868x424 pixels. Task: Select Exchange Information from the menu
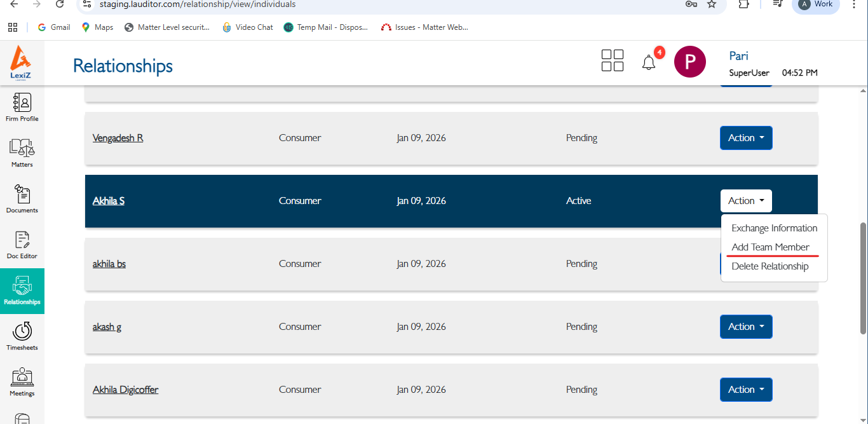[x=774, y=228]
